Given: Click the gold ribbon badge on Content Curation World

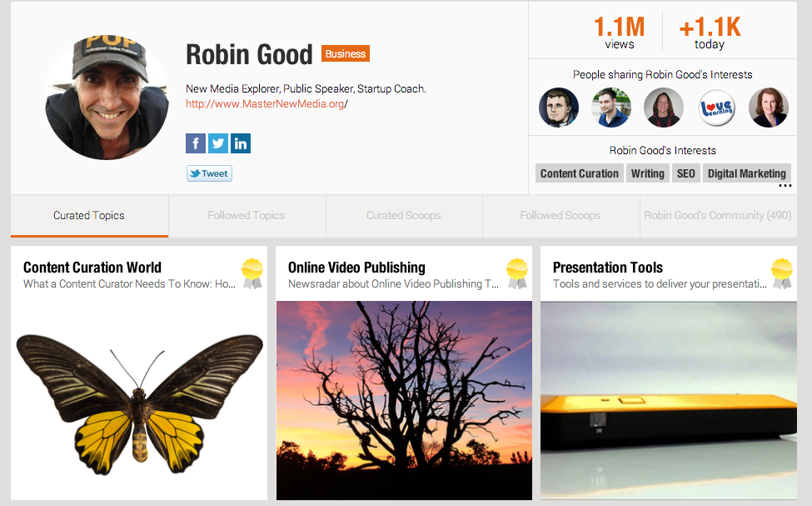Looking at the screenshot, I should tap(252, 273).
